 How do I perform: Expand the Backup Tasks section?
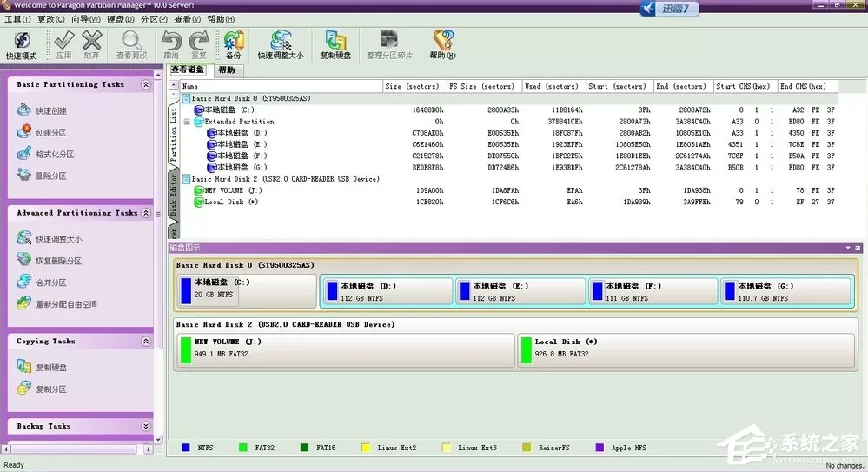146,426
